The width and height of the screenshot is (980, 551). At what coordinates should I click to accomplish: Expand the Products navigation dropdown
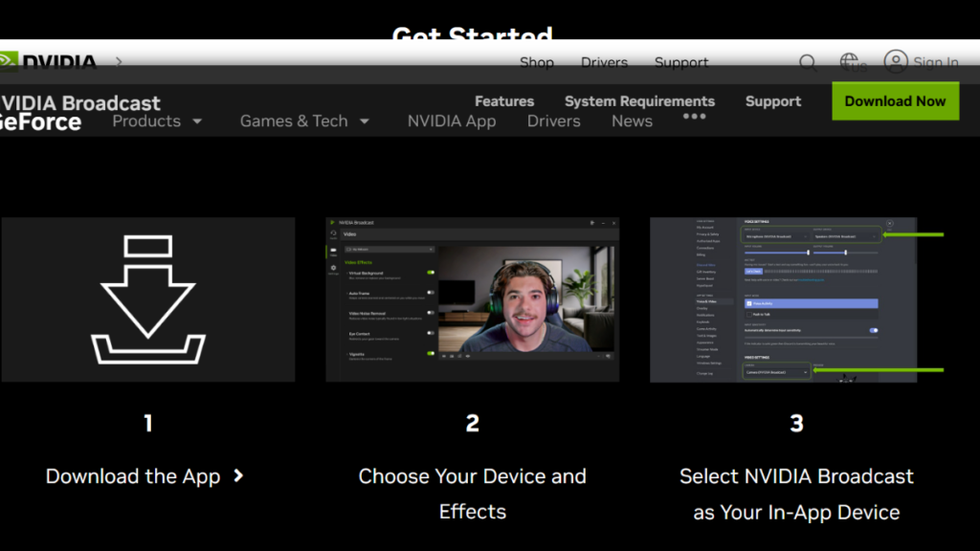156,121
